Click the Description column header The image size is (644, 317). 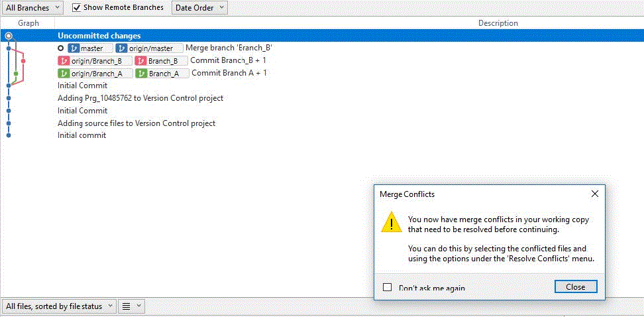pos(498,23)
